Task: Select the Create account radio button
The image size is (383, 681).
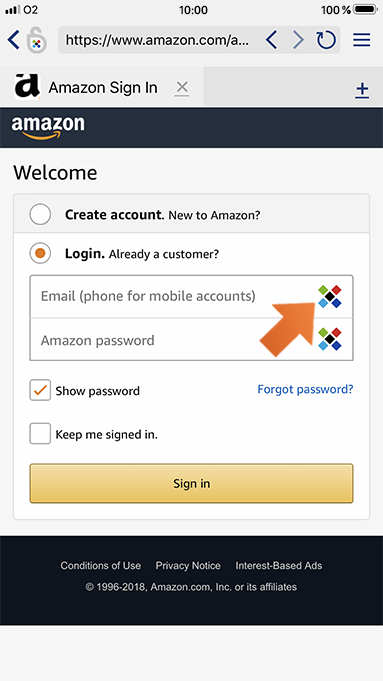Action: (x=40, y=215)
